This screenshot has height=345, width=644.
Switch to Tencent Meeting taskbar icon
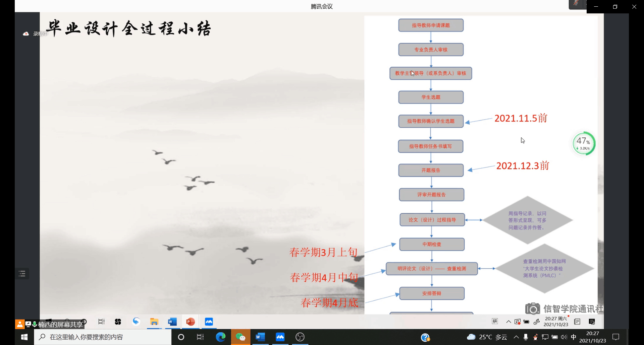point(280,337)
